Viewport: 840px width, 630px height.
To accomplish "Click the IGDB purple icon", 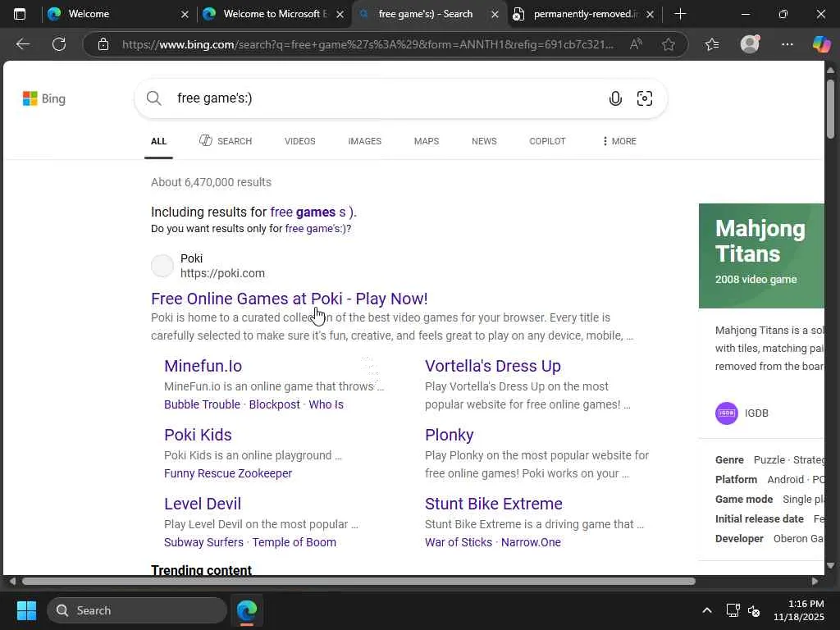I will click(727, 413).
